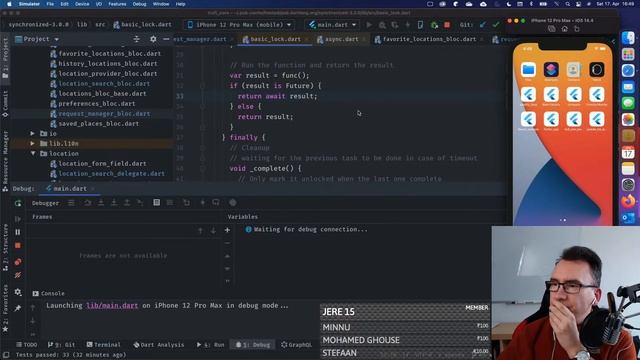The height and width of the screenshot is (360, 640).
Task: Click Step Over in debugger toolbar
Action: click(88, 203)
